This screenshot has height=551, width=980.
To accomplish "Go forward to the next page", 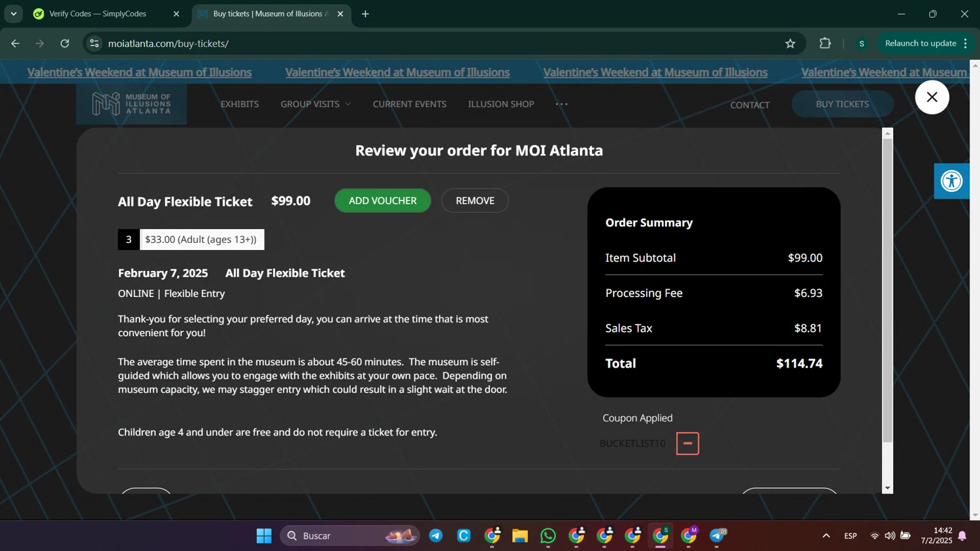I will click(40, 44).
